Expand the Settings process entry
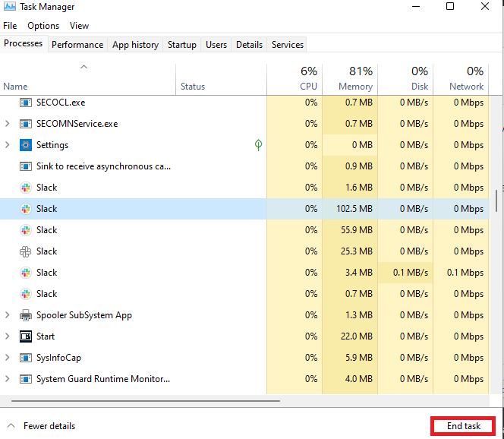The width and height of the screenshot is (504, 439). [x=8, y=145]
